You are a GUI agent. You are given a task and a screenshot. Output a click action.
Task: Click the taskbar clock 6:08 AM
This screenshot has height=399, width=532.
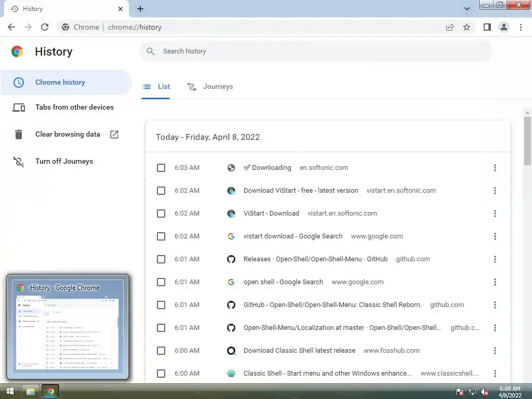(x=510, y=392)
